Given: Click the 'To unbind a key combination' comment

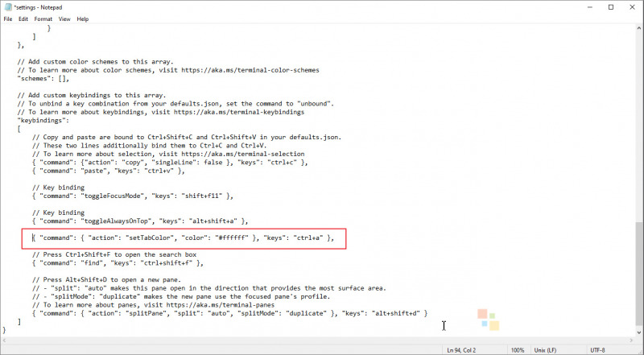Looking at the screenshot, I should pos(175,104).
